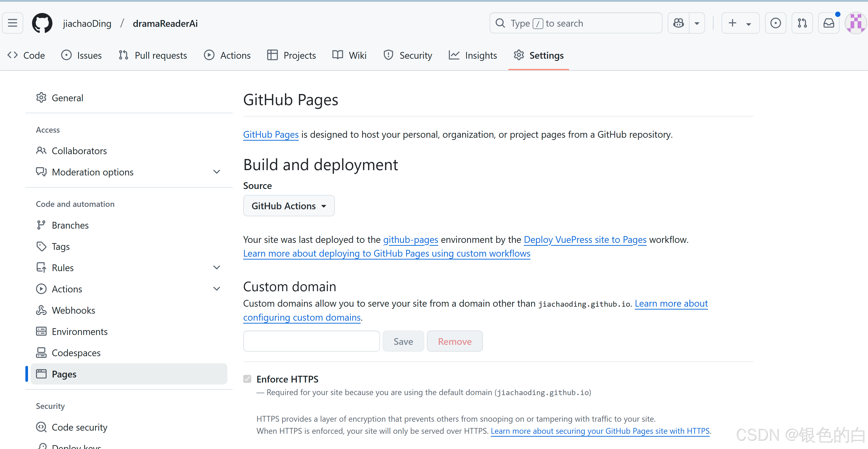Toggle the Enforce HTTPS checkbox

(247, 379)
